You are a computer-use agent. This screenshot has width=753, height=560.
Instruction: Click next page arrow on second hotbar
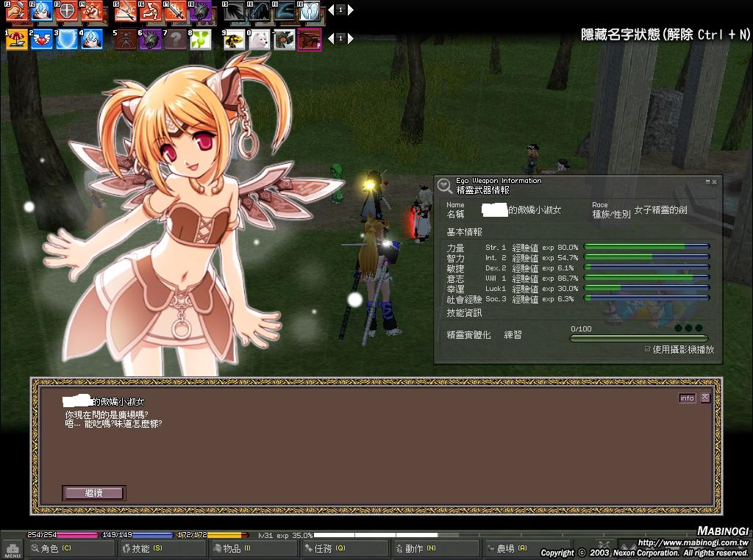pyautogui.click(x=351, y=38)
